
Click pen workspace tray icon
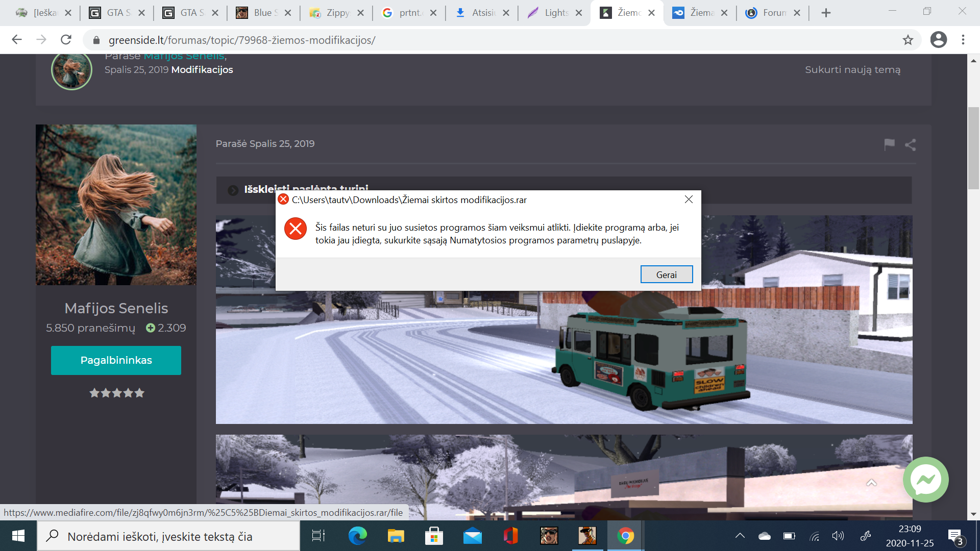coord(866,536)
